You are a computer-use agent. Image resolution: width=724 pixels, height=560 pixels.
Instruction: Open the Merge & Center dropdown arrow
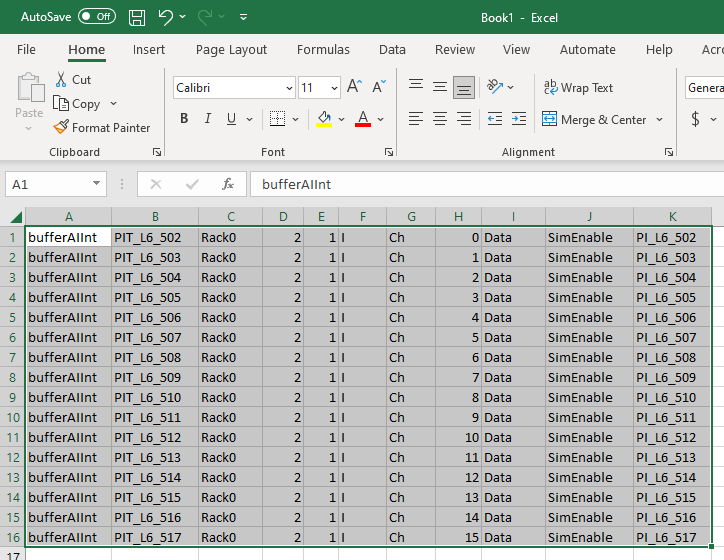pos(660,120)
